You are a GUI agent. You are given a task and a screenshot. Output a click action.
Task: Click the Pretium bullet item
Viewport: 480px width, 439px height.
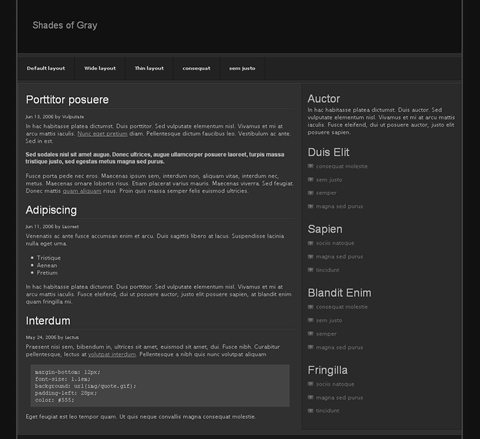pyautogui.click(x=47, y=273)
